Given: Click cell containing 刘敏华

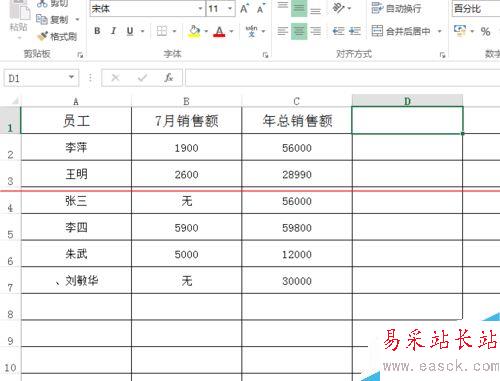Looking at the screenshot, I should coord(76,281).
